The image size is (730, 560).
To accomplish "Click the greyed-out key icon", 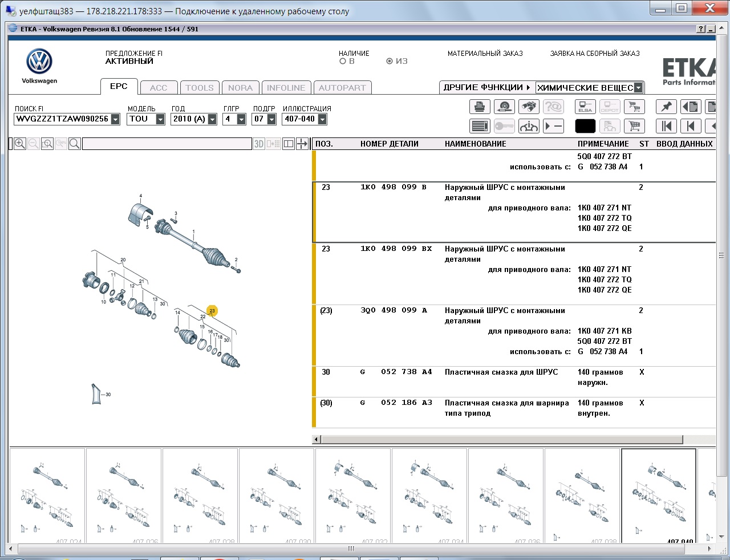I will [x=504, y=126].
